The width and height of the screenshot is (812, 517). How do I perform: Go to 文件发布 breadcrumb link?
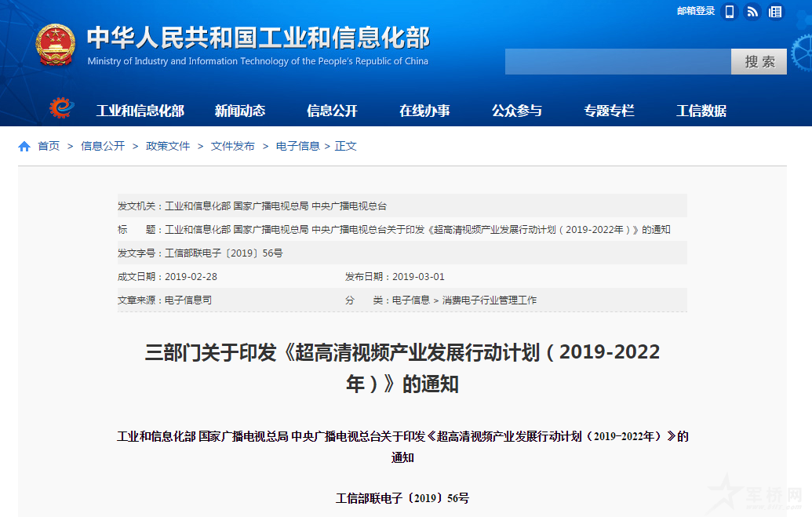click(233, 146)
